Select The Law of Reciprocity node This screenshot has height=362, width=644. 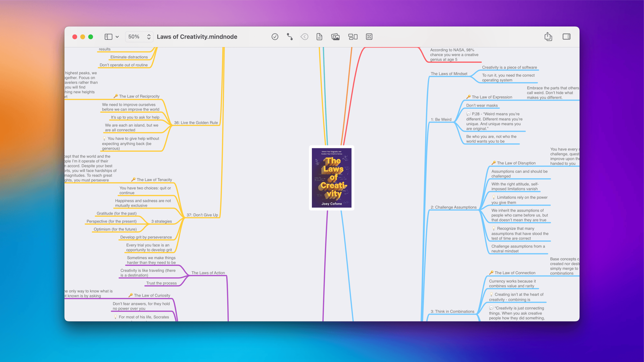(137, 96)
